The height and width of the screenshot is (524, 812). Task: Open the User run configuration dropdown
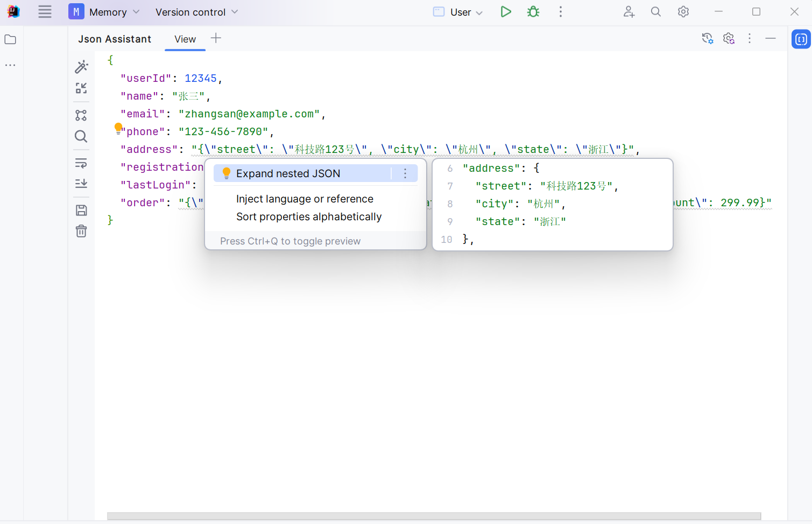pos(457,11)
